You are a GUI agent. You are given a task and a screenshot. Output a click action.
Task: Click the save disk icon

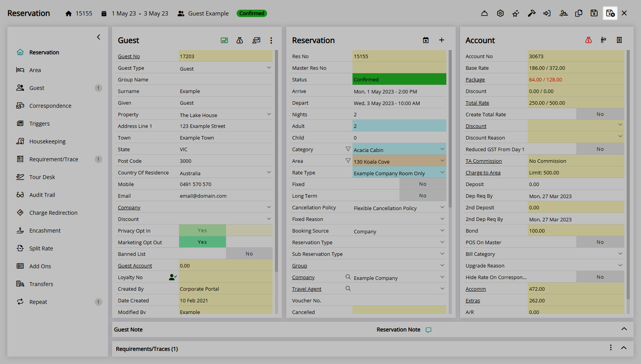point(594,13)
